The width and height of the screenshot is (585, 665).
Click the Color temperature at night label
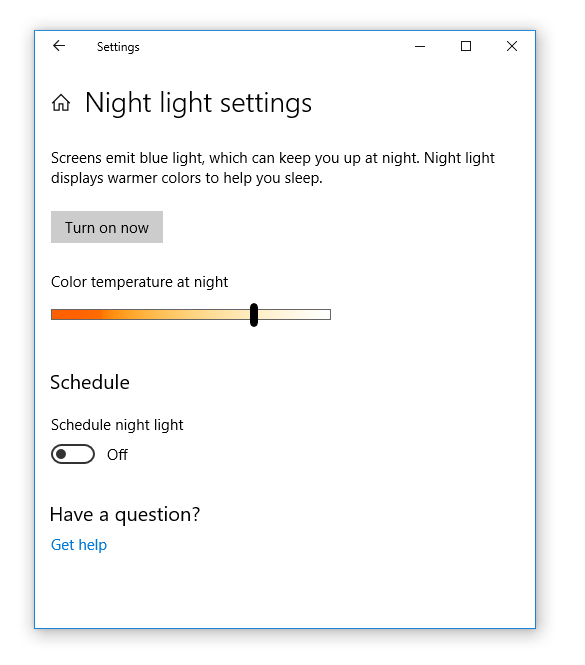[x=140, y=282]
